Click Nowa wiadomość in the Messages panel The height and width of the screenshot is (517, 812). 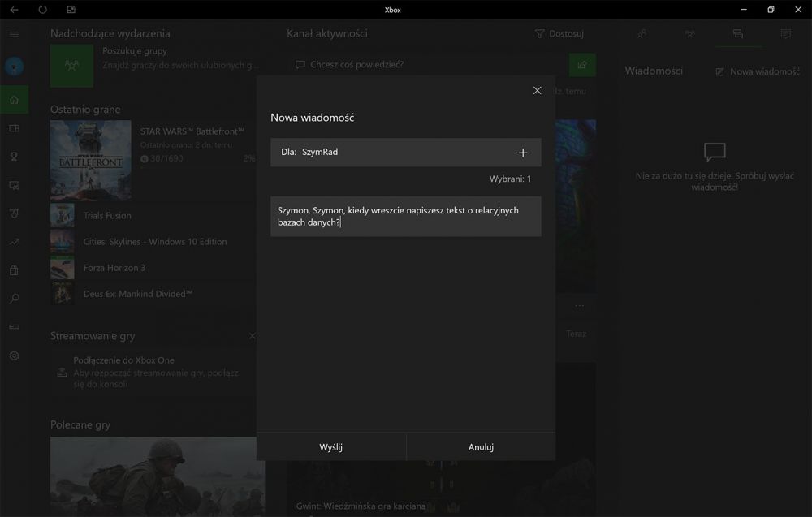point(758,71)
